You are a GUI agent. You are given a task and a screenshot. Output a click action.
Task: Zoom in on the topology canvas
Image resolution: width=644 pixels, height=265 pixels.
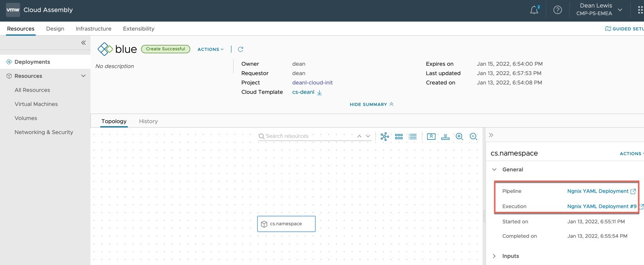459,136
